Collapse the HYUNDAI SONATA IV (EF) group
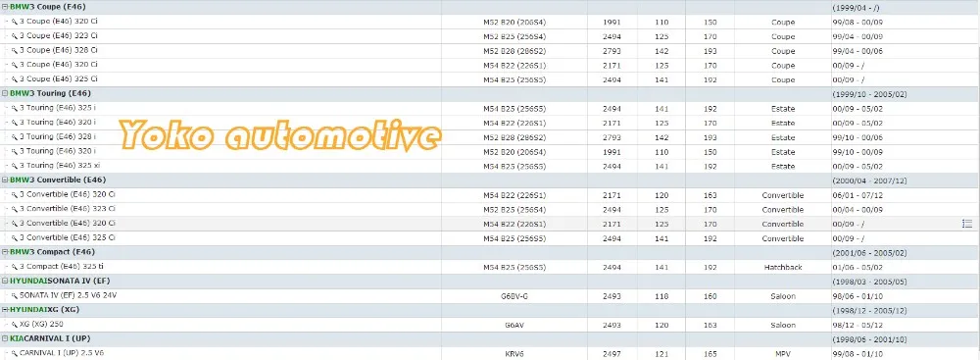 click(x=5, y=281)
